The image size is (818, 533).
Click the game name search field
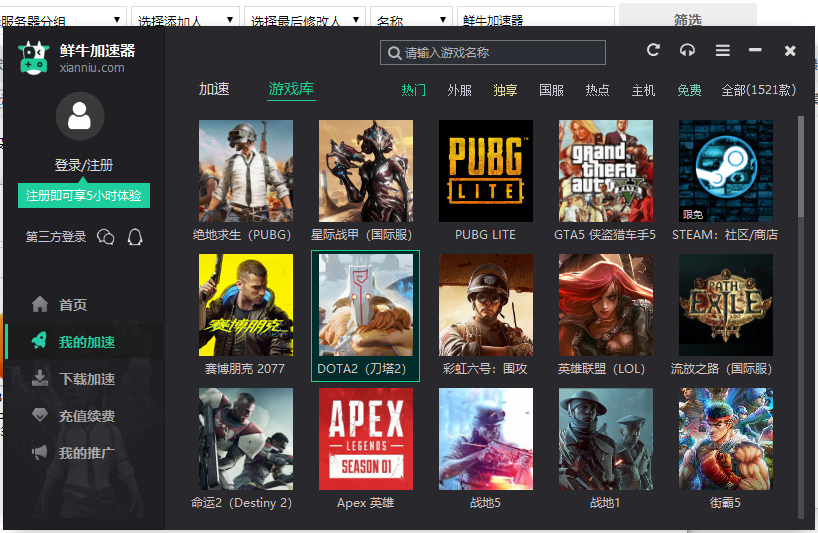pos(493,53)
